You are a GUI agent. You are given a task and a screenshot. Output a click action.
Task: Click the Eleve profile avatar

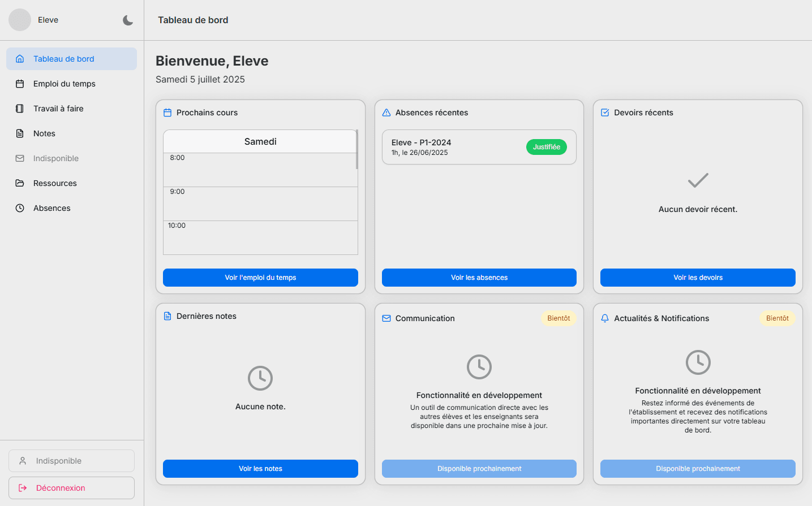pyautogui.click(x=19, y=19)
